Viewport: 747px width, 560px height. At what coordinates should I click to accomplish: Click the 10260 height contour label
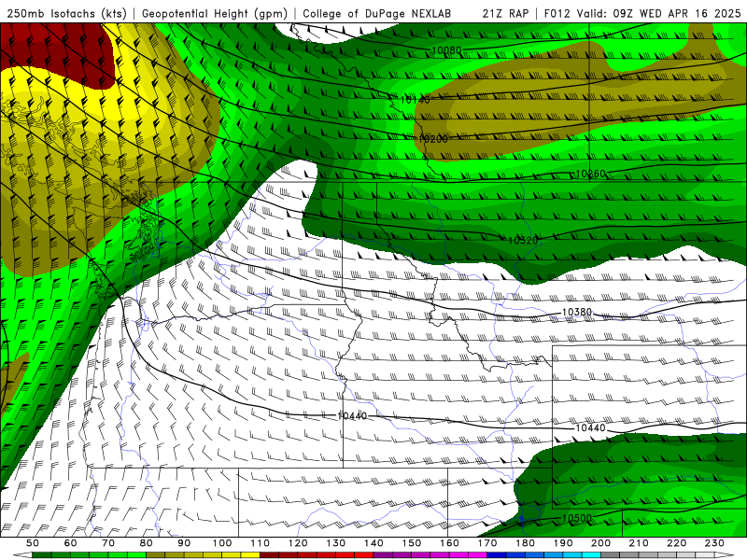590,174
